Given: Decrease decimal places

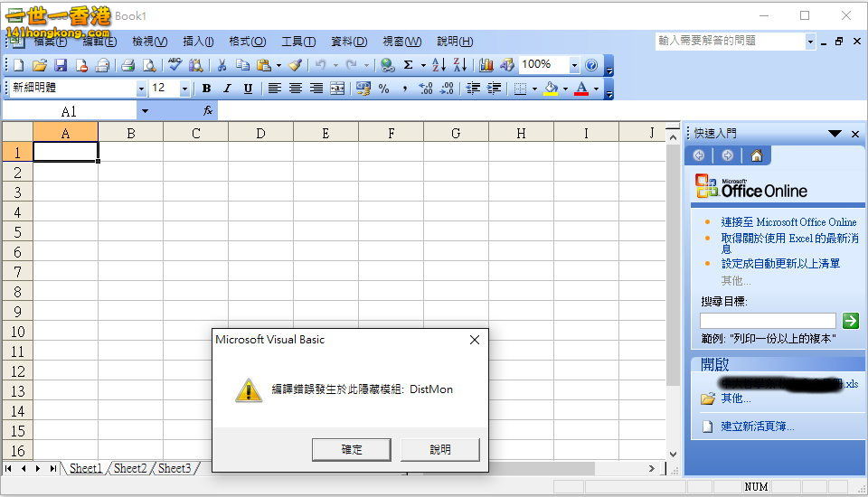Looking at the screenshot, I should tap(447, 89).
